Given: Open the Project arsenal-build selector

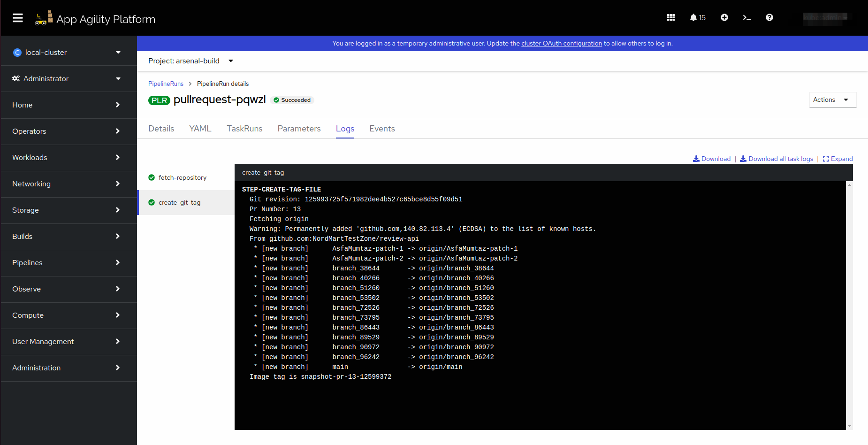Looking at the screenshot, I should point(190,61).
